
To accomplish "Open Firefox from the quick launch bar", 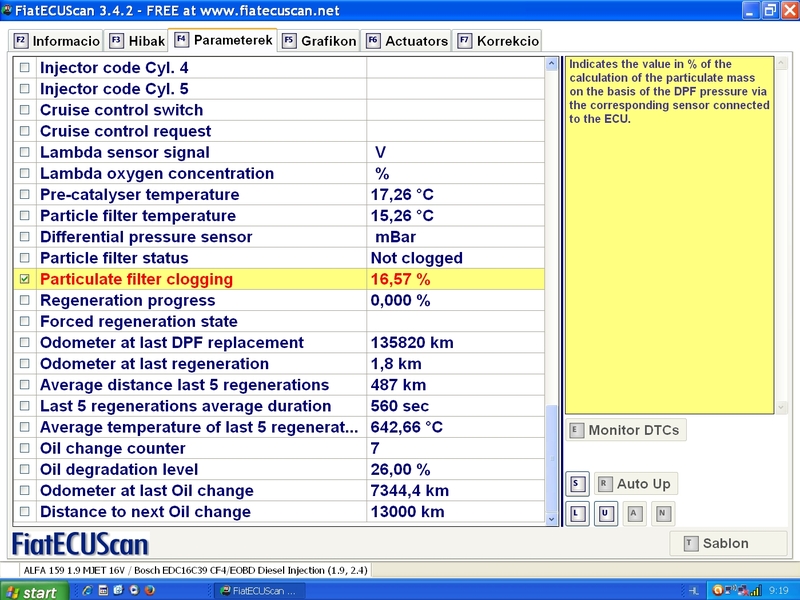I will click(150, 591).
